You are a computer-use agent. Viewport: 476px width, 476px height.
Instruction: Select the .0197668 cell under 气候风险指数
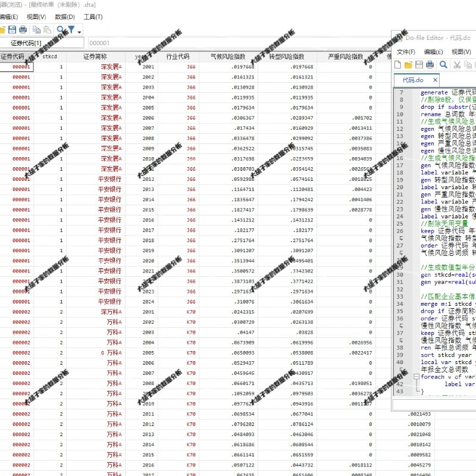coord(228,67)
